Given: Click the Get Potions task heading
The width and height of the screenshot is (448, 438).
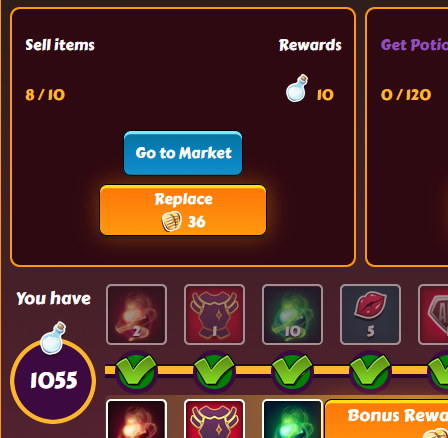Looking at the screenshot, I should point(414,45).
